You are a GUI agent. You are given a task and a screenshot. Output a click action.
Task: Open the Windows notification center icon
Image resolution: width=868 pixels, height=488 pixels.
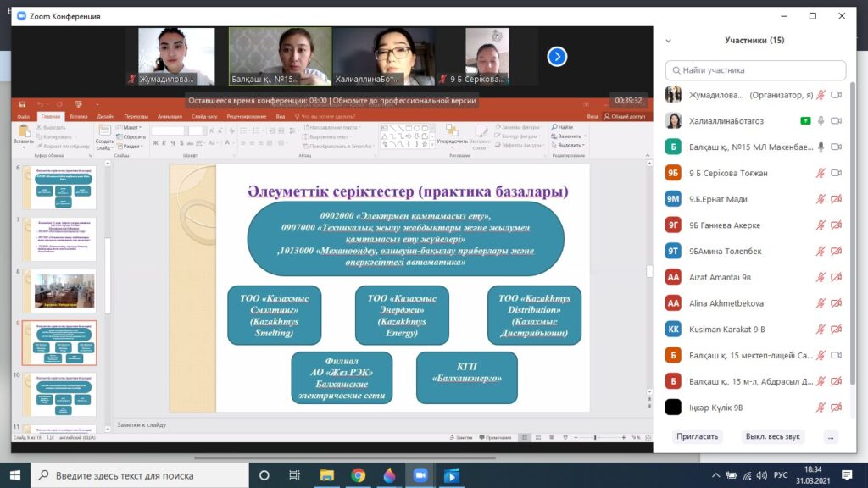point(847,474)
